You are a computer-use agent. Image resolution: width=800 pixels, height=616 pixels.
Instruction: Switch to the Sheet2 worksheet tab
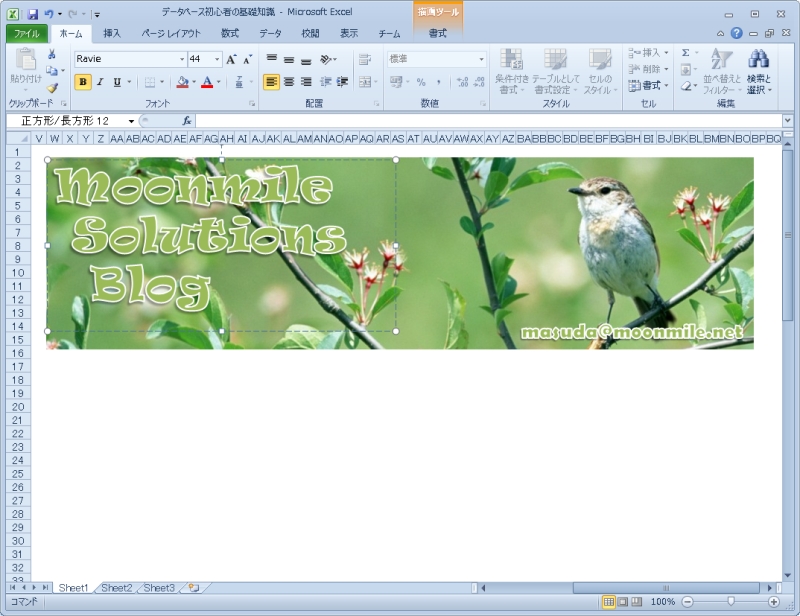(116, 588)
